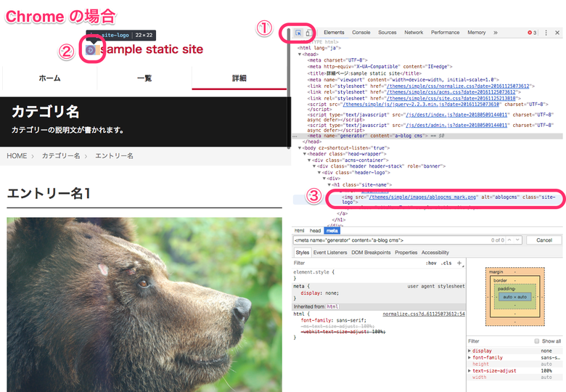Activate the inspect element picker icon

coord(298,33)
